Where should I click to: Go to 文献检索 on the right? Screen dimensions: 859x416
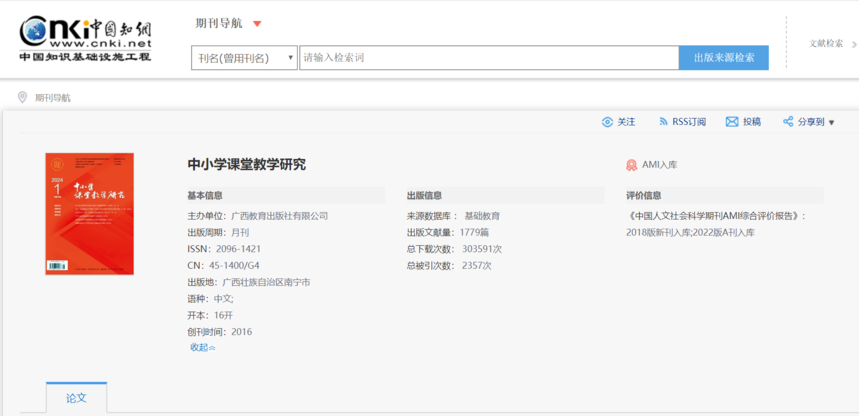(x=826, y=43)
